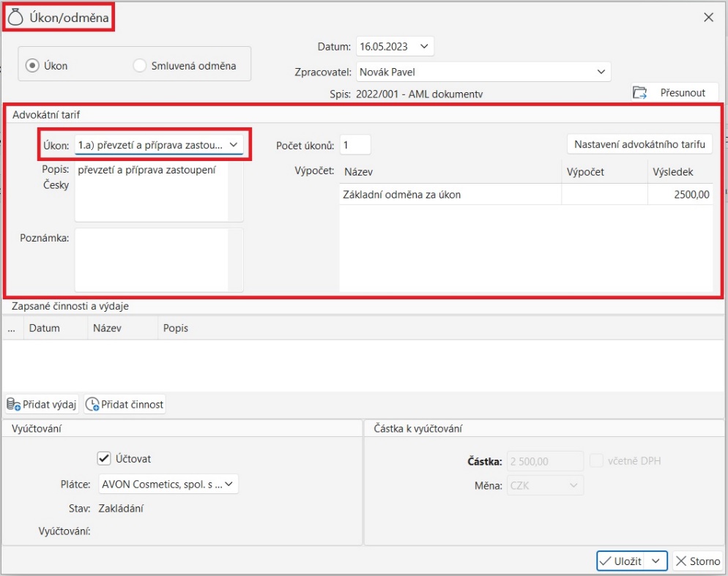Click the Nastavení advokátního tarifu button
This screenshot has height=576, width=728.
click(639, 144)
